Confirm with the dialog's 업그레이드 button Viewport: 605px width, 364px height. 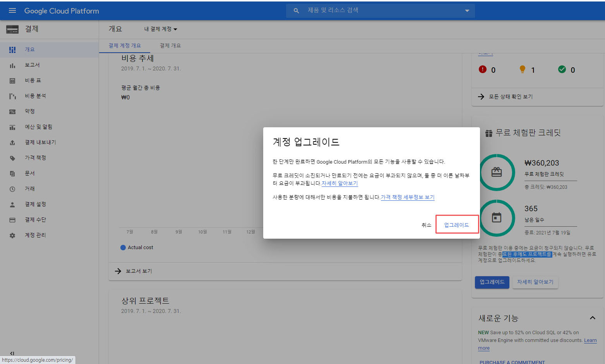tap(457, 224)
